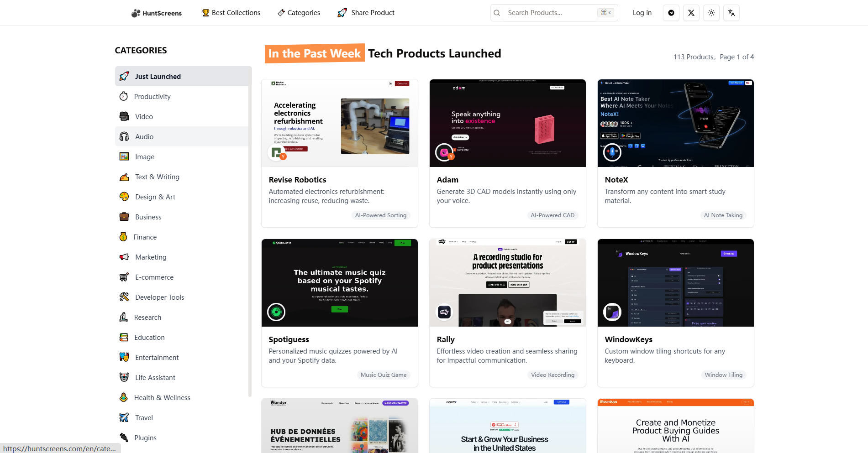Open the Share Product page
This screenshot has height=453, width=868.
point(366,13)
